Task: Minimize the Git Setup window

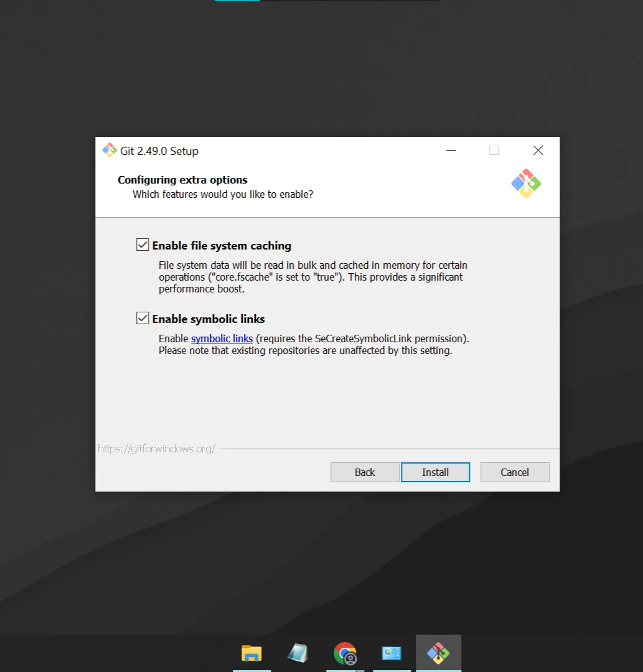Action: click(451, 151)
